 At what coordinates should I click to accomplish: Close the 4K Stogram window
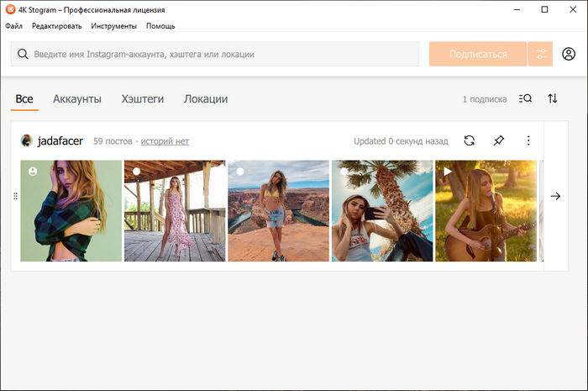(x=573, y=9)
